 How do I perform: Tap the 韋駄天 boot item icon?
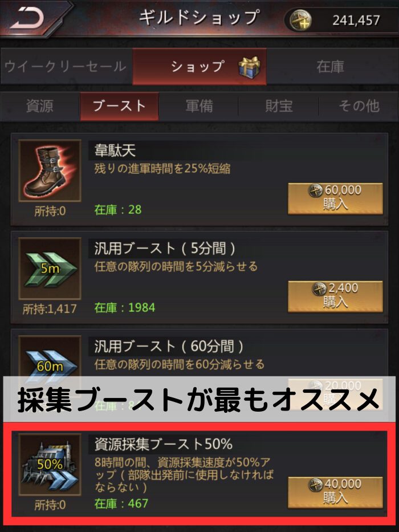(50, 170)
